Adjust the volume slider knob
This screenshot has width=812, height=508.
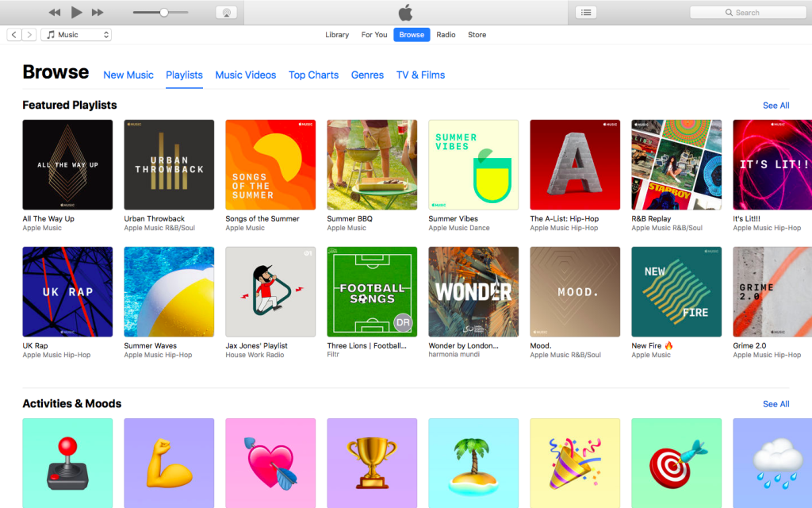click(163, 13)
